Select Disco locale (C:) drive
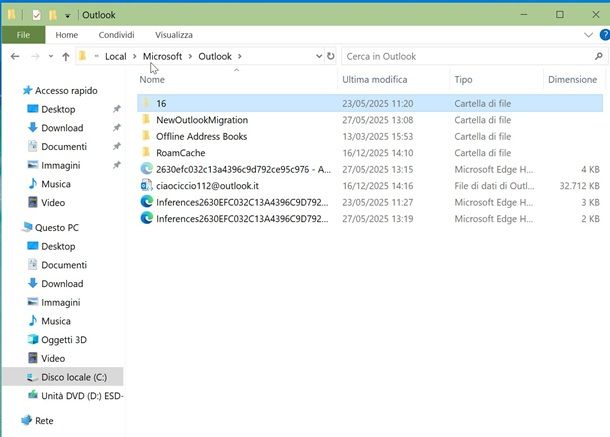The width and height of the screenshot is (610, 437). tap(74, 377)
